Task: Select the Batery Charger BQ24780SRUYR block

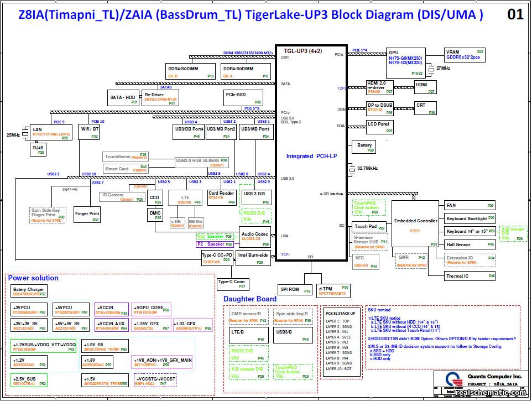Action: (29, 291)
